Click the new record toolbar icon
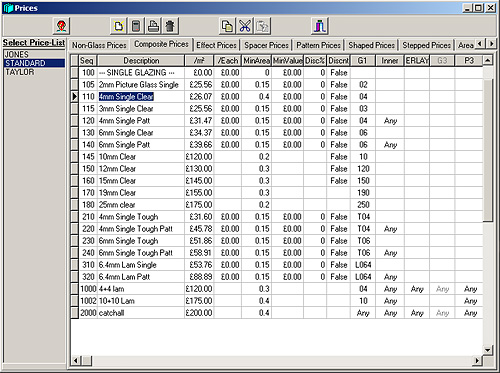 (119, 26)
